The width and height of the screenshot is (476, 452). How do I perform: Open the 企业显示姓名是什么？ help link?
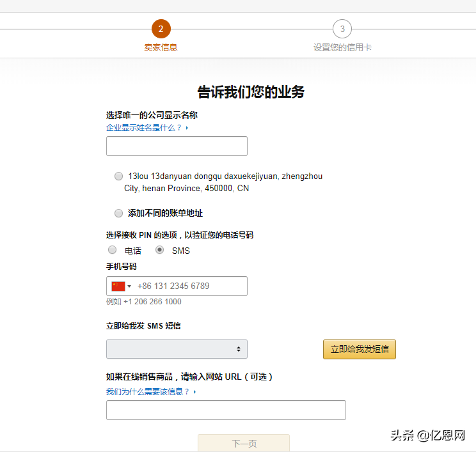point(147,128)
